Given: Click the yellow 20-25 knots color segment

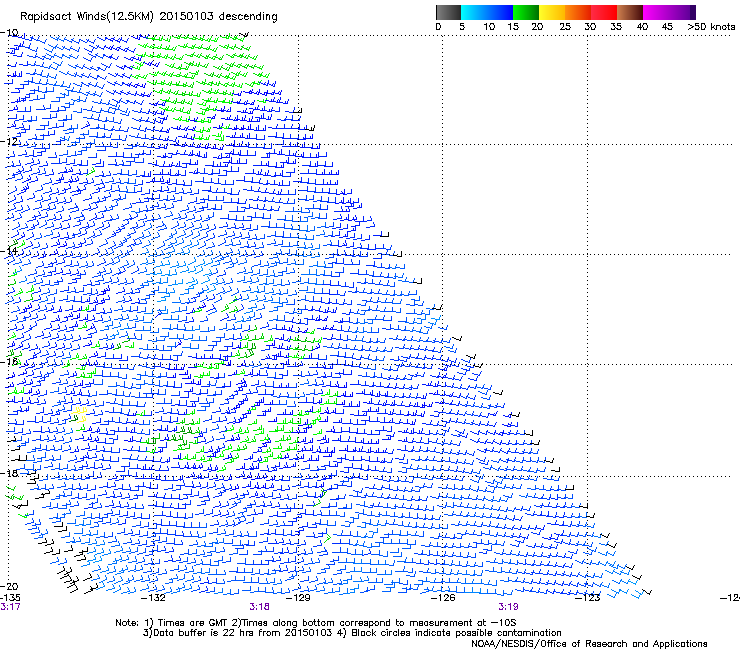Looking at the screenshot, I should coord(552,12).
